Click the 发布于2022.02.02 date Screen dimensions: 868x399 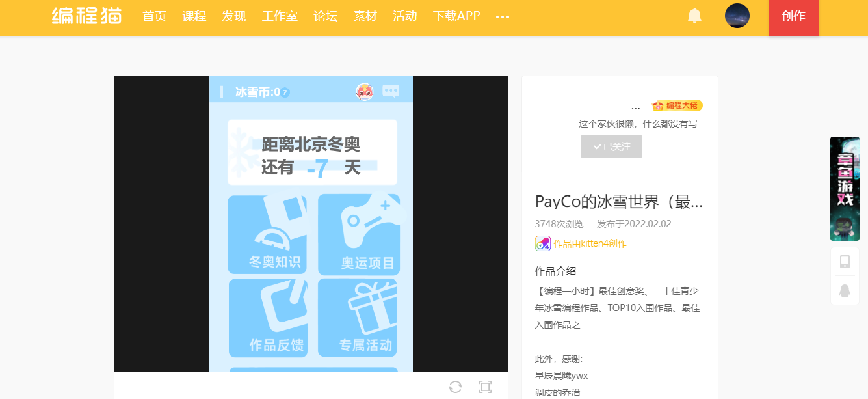(634, 224)
